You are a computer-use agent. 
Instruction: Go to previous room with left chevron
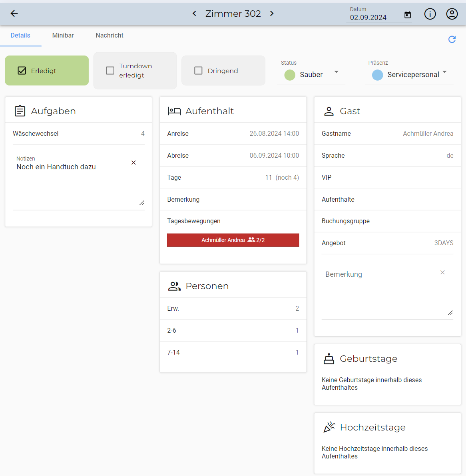click(194, 14)
